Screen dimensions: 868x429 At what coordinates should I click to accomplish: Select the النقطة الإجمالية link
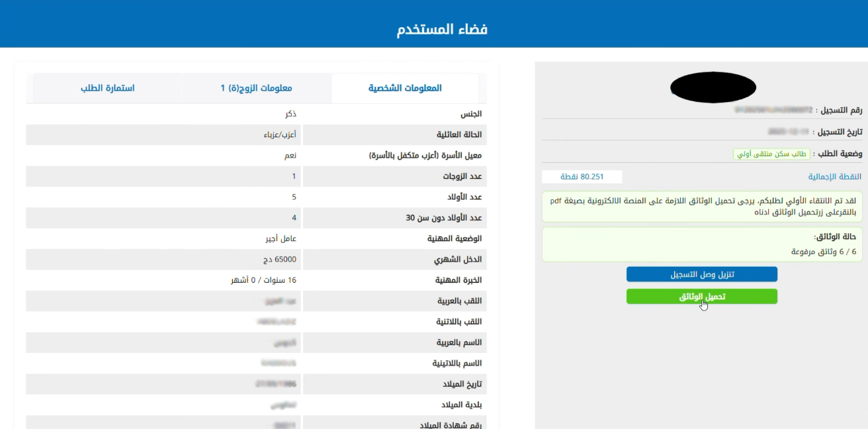coord(835,177)
